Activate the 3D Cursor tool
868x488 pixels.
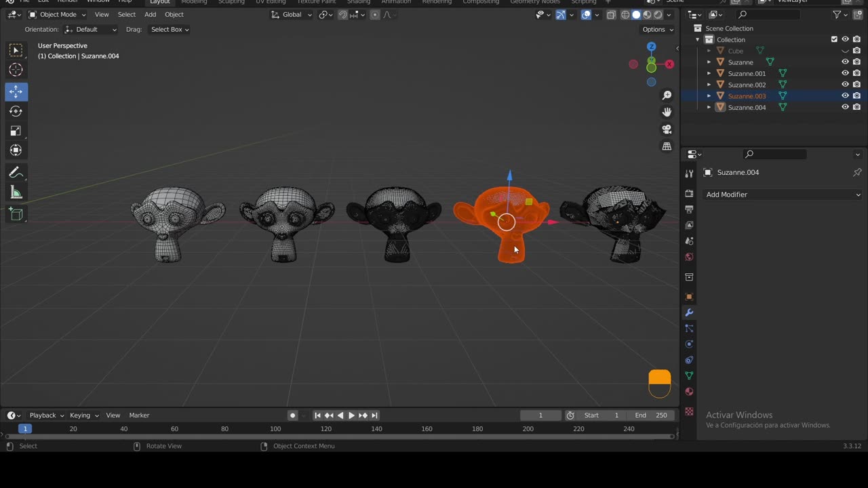point(16,70)
